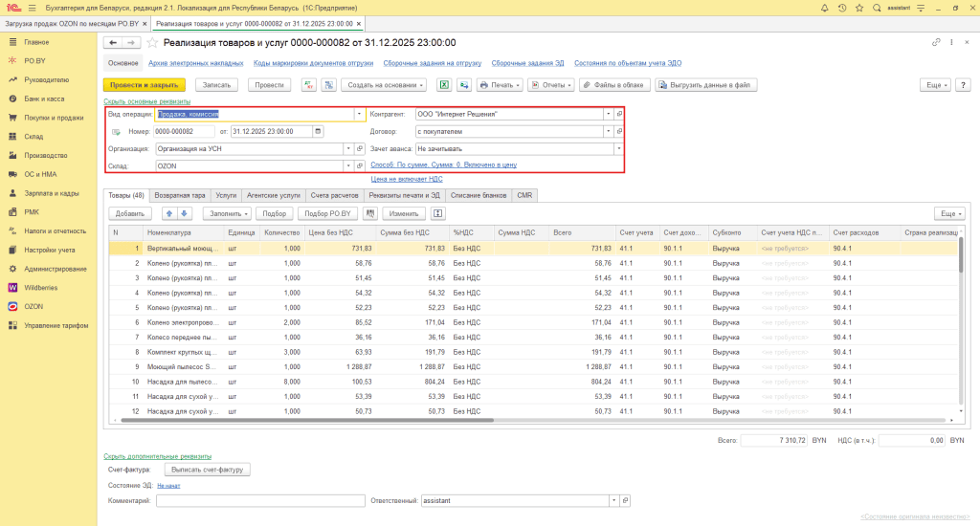Open the main hamburger menu
This screenshot has width=980, height=526.
[32, 8]
